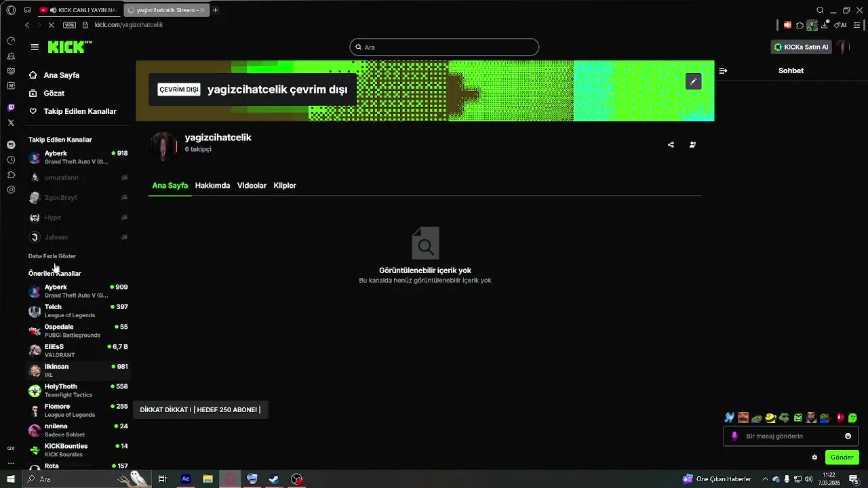Open Jahrein offline channel
The image size is (868, 488).
tap(78, 237)
